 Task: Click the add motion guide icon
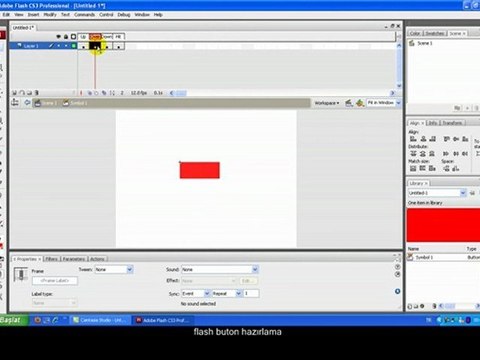click(22, 93)
